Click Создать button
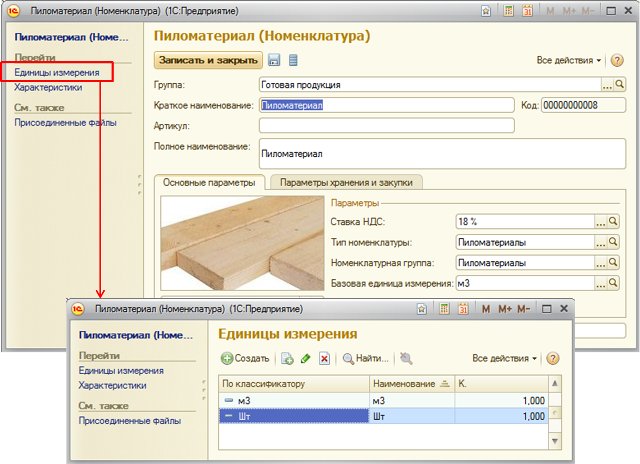 click(x=245, y=358)
